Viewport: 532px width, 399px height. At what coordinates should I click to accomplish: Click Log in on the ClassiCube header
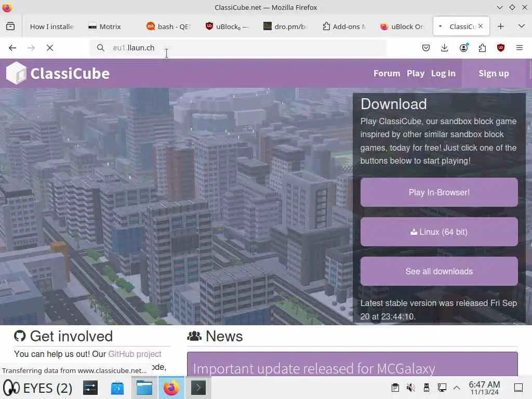click(443, 73)
